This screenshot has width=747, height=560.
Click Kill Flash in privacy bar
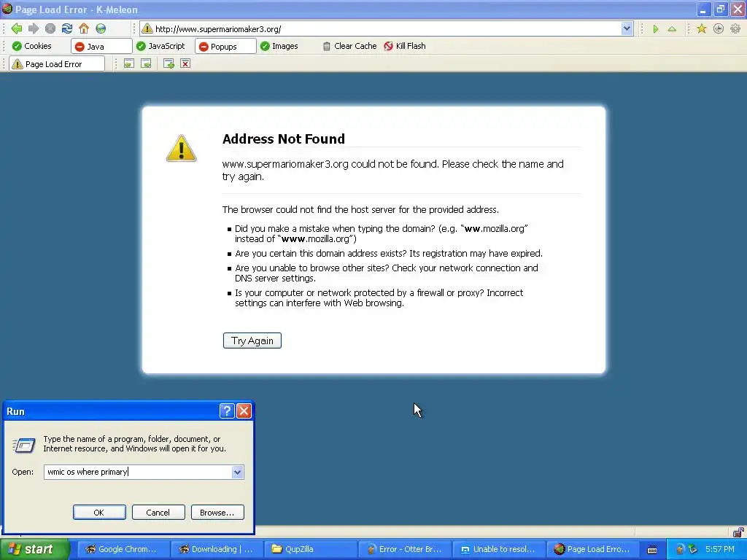click(x=405, y=46)
